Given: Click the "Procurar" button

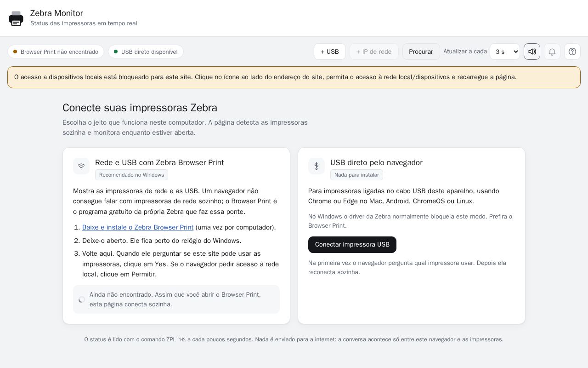Looking at the screenshot, I should tap(421, 52).
